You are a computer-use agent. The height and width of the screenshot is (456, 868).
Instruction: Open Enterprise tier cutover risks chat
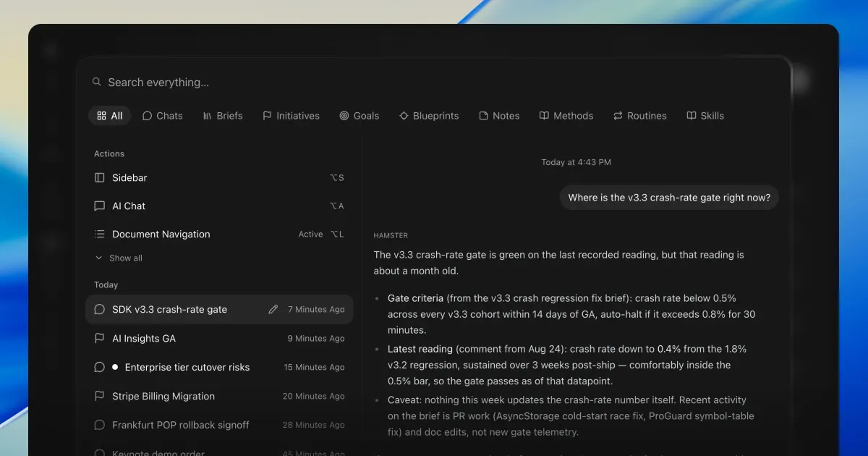point(219,367)
